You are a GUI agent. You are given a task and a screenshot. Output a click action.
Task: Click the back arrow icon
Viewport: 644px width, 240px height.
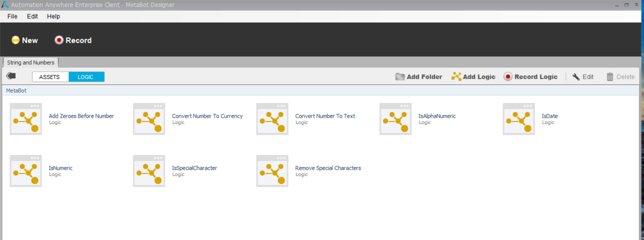point(11,76)
